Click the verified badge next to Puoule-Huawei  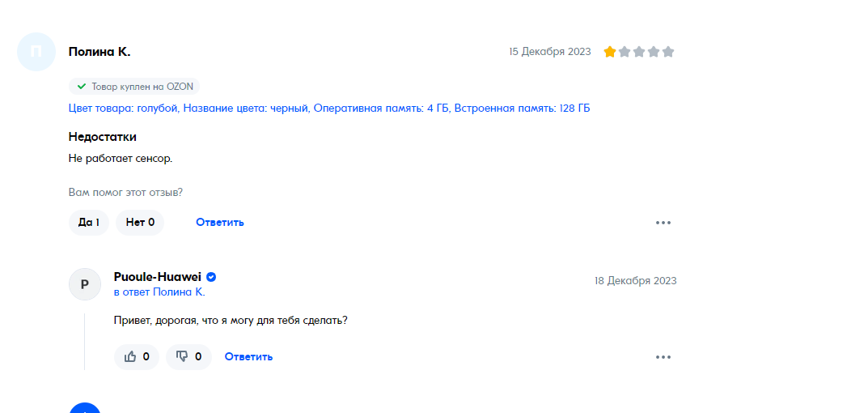(x=211, y=277)
